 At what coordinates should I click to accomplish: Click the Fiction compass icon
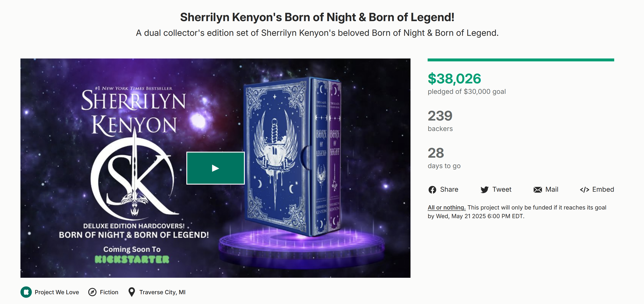point(92,292)
